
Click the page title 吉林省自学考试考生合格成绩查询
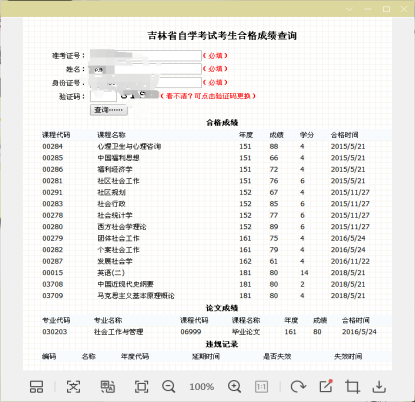(222, 36)
